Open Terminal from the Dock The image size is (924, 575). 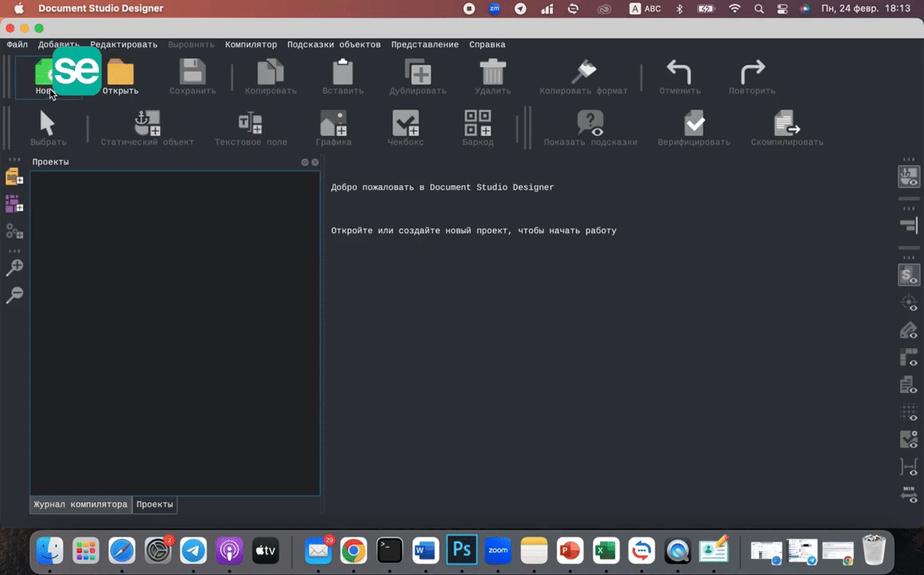point(389,550)
